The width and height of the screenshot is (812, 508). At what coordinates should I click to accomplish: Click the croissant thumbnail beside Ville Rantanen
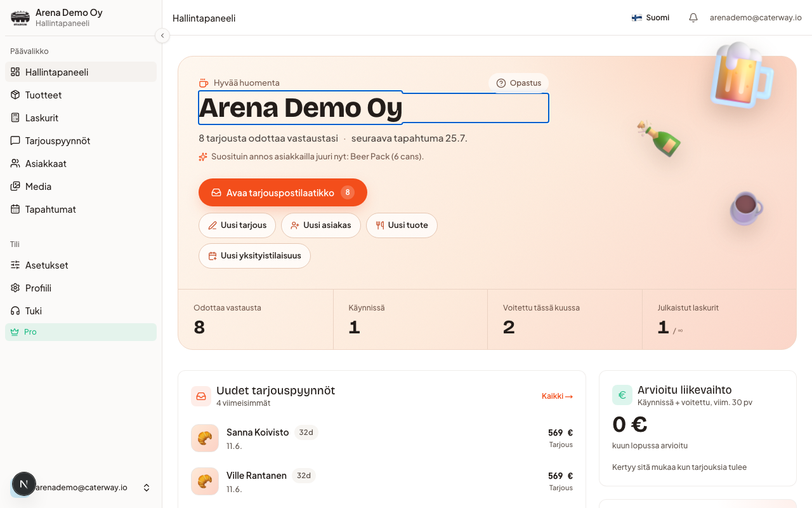205,481
